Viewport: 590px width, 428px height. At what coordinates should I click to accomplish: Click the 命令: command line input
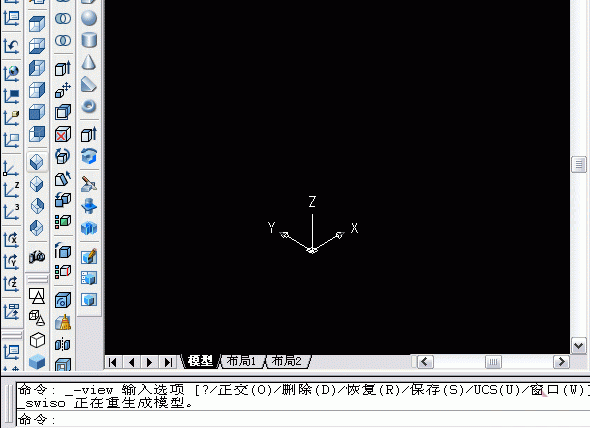pos(303,419)
